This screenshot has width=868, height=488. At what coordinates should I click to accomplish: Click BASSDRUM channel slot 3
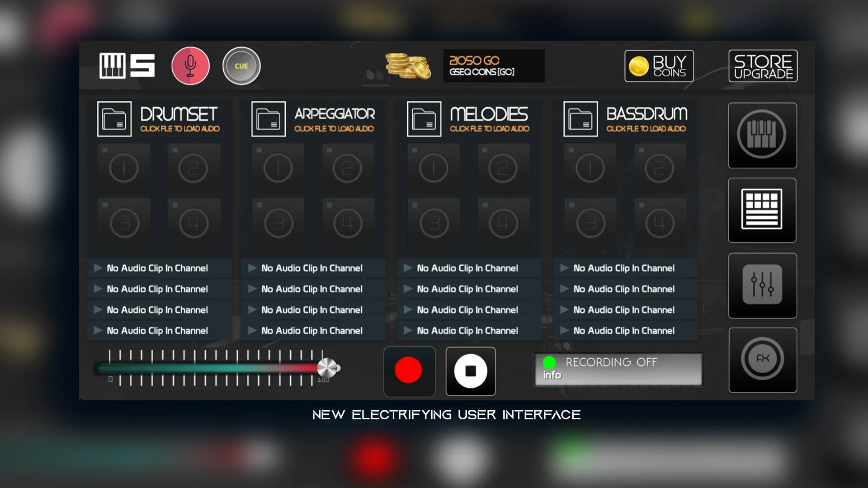(590, 222)
